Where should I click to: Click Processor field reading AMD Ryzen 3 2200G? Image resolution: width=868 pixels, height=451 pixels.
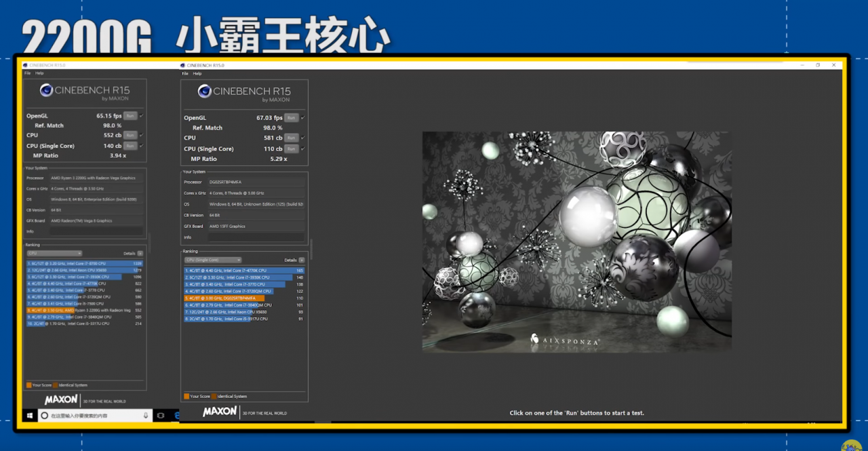coord(96,178)
